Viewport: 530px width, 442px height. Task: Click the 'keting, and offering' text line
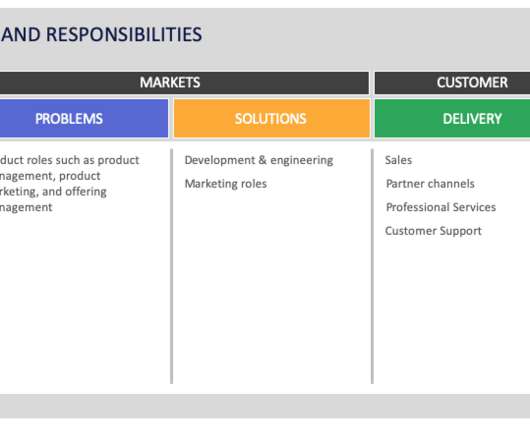[53, 192]
